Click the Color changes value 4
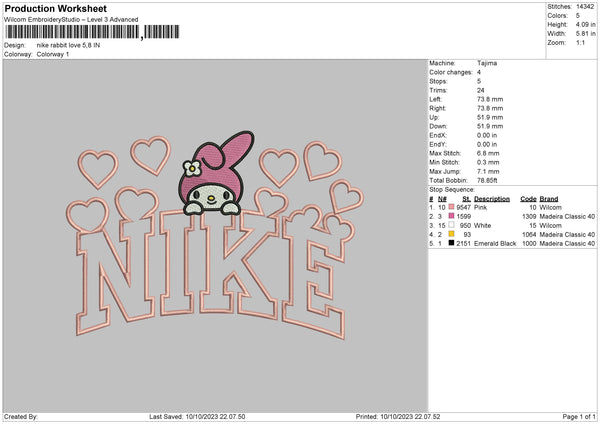Image resolution: width=600 pixels, height=424 pixels. pyautogui.click(x=479, y=72)
